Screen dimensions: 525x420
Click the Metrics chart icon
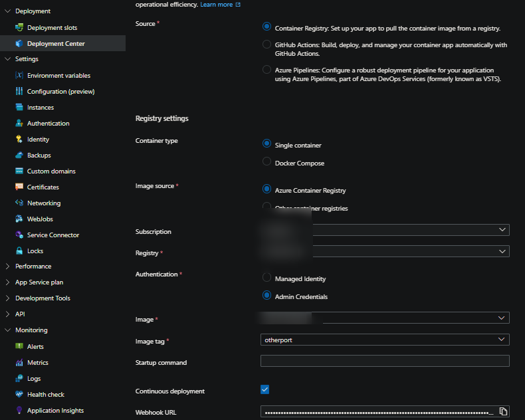tap(19, 362)
